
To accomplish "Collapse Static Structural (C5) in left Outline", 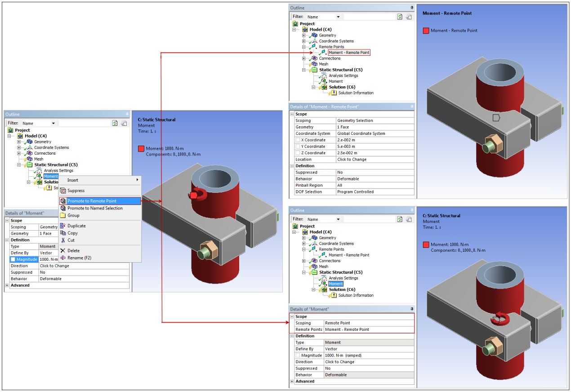I will (x=19, y=165).
